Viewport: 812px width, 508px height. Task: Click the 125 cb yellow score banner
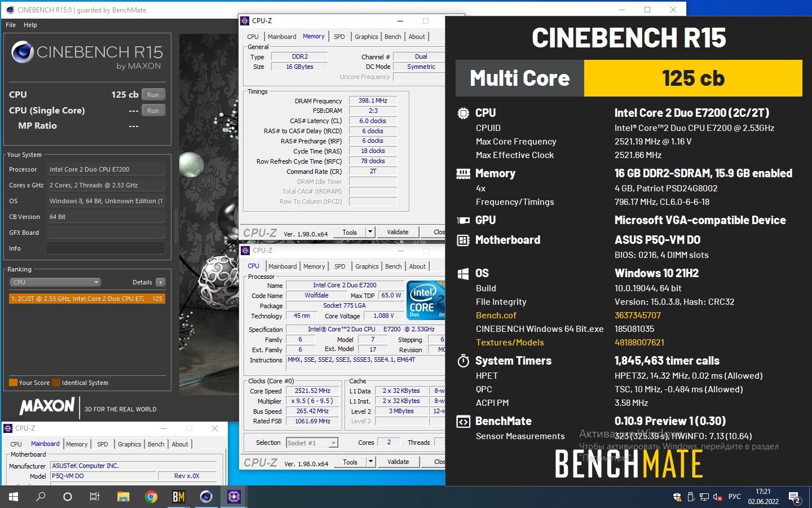point(693,78)
